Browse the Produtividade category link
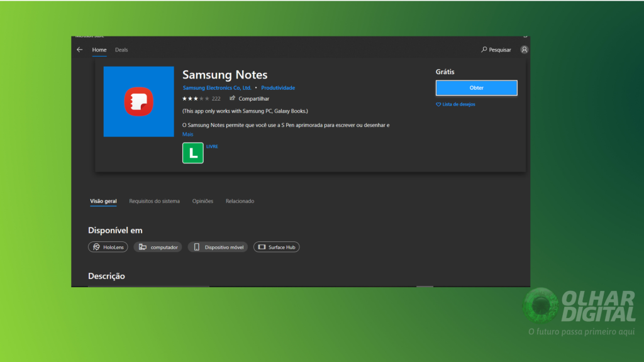The image size is (644, 362). 278,87
